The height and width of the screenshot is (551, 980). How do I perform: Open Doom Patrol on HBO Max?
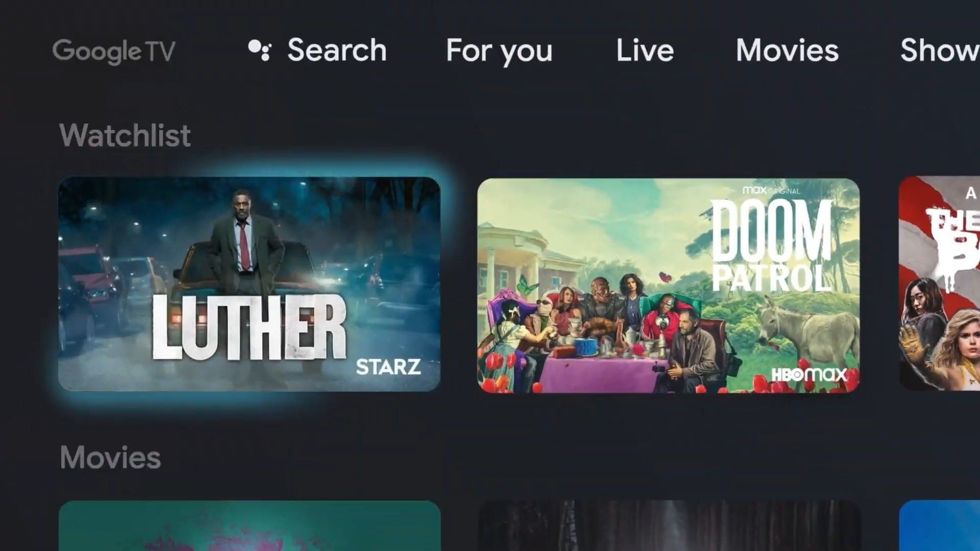[x=669, y=287]
